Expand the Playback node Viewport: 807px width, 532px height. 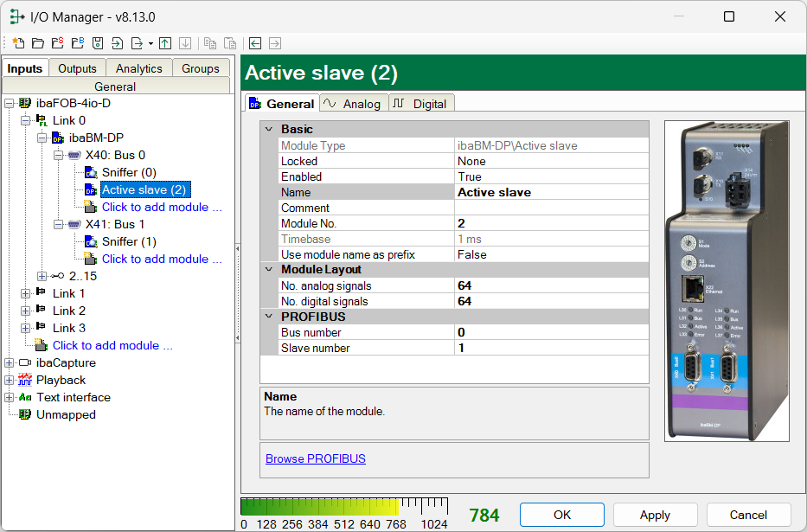tap(9, 381)
